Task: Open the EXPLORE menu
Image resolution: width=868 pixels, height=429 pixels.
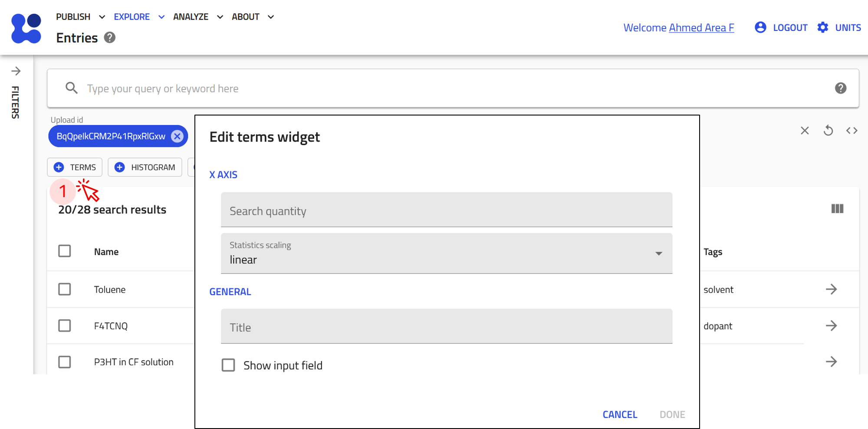Action: click(x=139, y=17)
